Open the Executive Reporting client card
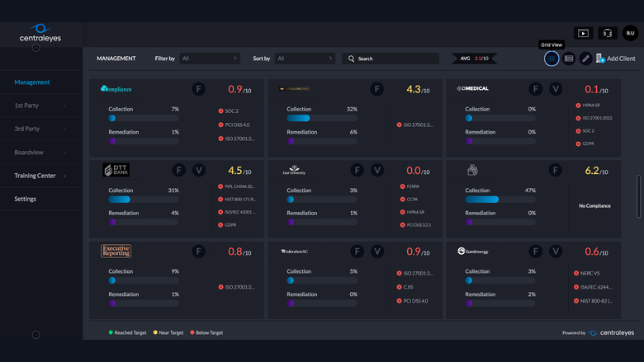 177,280
